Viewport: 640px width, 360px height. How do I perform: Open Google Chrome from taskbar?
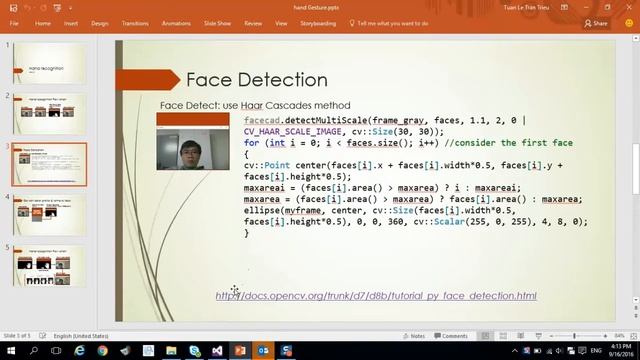[102, 351]
